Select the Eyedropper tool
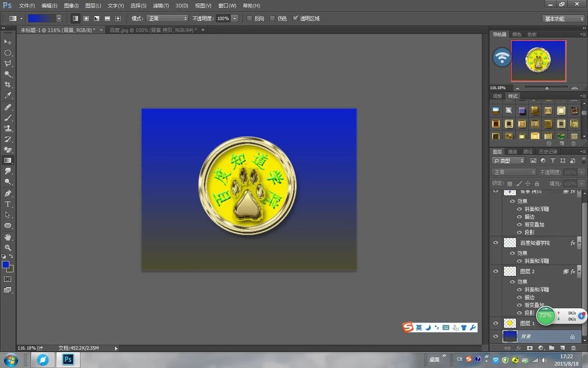 [7, 96]
